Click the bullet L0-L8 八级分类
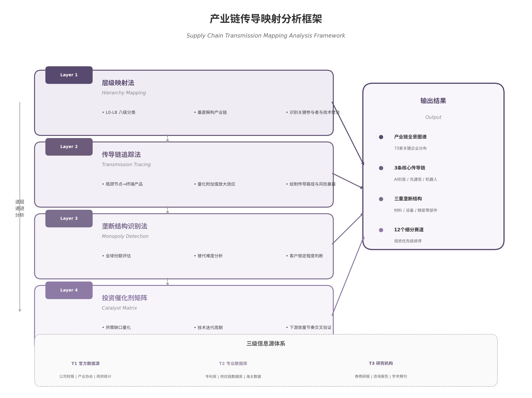The width and height of the screenshot is (532, 398). pyautogui.click(x=119, y=112)
